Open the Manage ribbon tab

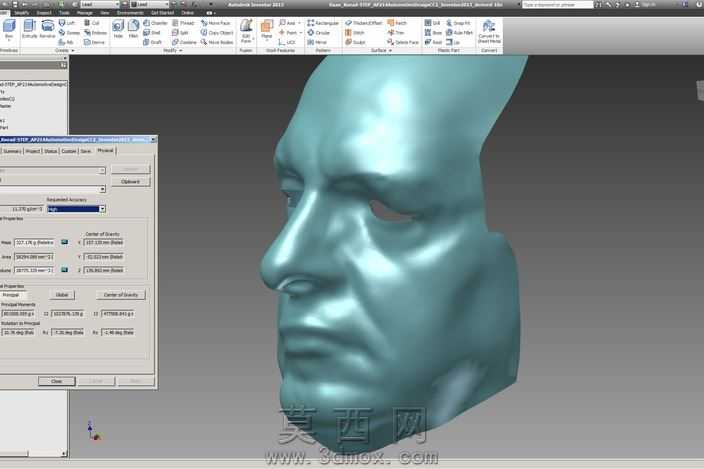(x=84, y=13)
